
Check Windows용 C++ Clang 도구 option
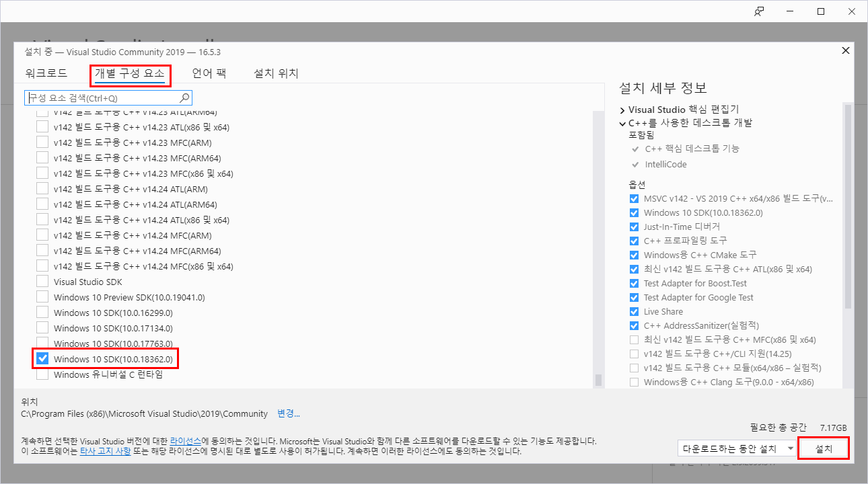click(x=634, y=382)
